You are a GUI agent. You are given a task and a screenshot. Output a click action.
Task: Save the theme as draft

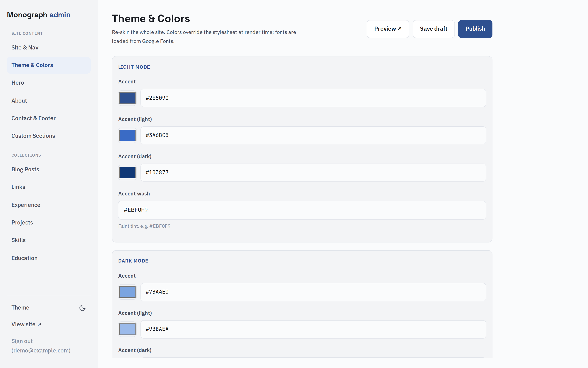coord(434,29)
